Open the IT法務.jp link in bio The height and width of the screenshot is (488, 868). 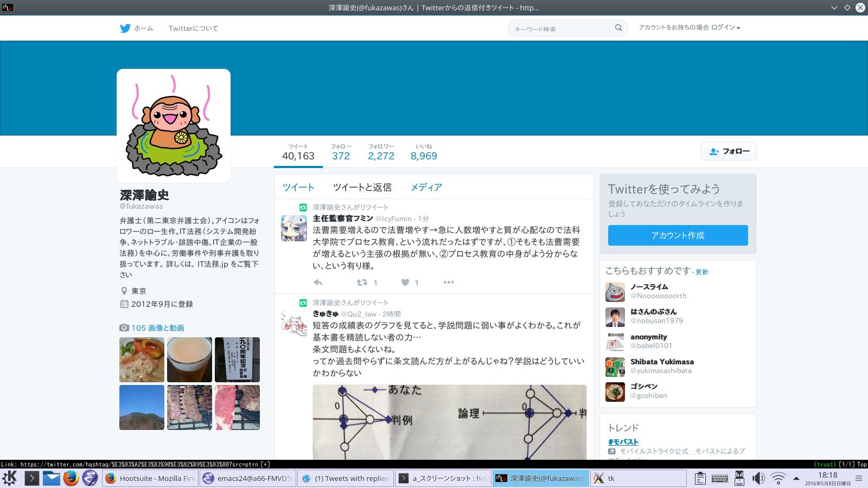point(213,264)
